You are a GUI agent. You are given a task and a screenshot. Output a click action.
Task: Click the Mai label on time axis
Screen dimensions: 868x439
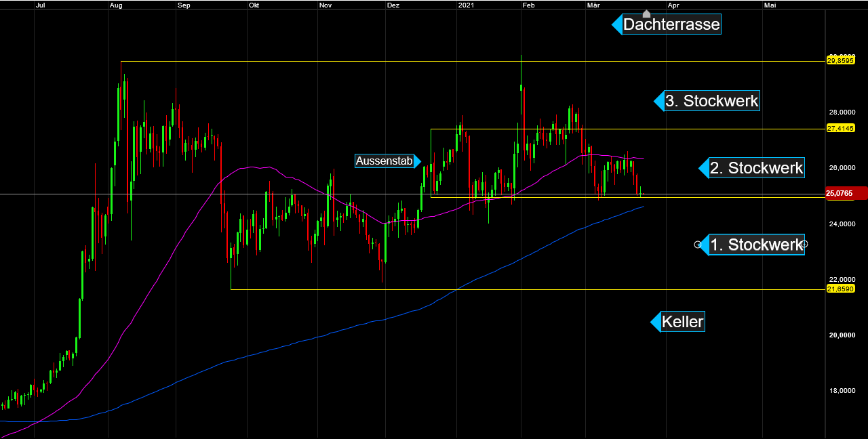[x=770, y=5]
